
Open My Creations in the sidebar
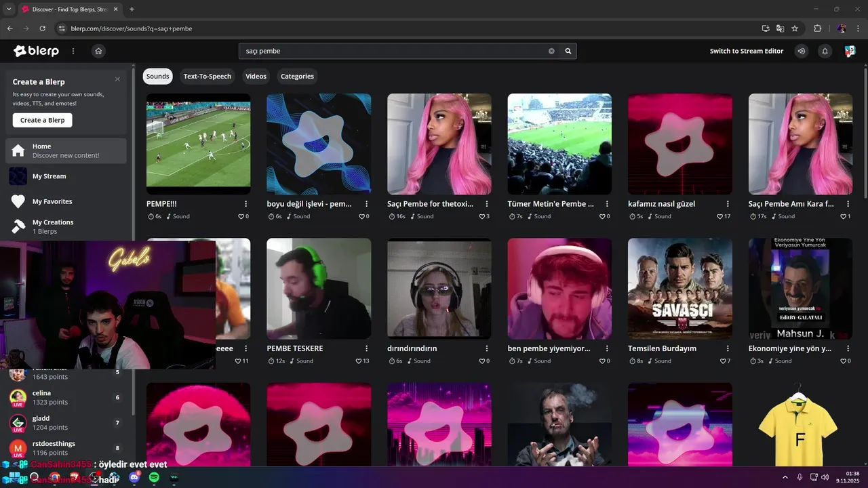pos(66,226)
